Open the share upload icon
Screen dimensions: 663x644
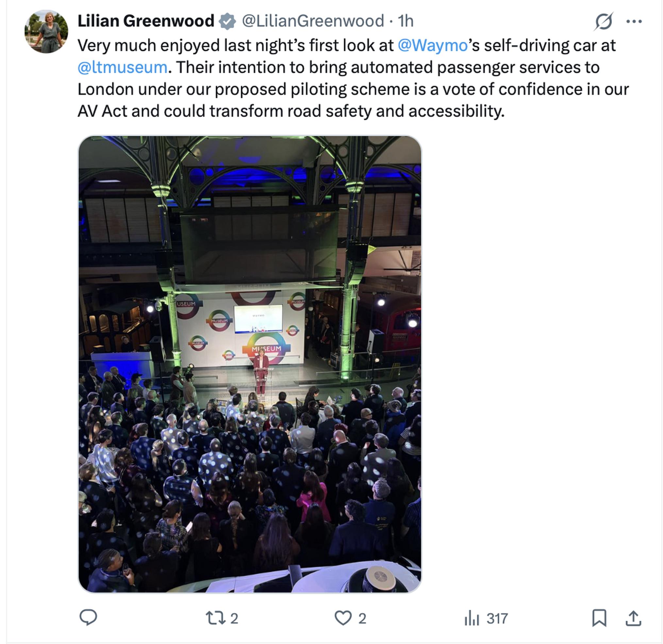633,618
